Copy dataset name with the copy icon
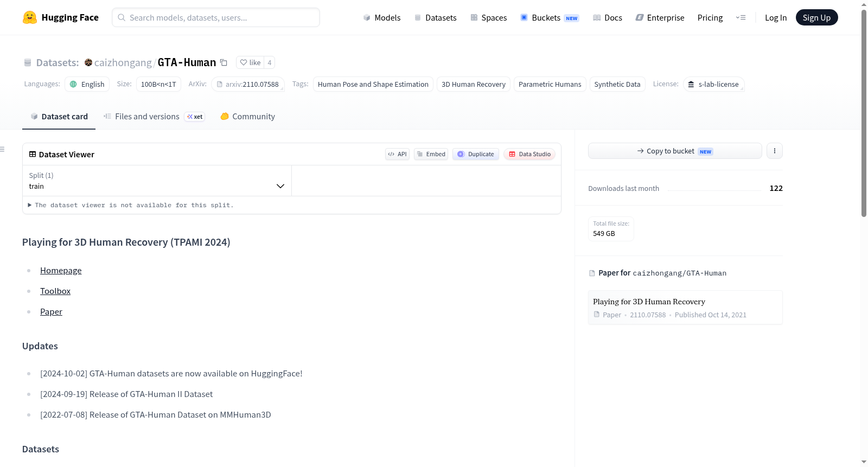 224,62
